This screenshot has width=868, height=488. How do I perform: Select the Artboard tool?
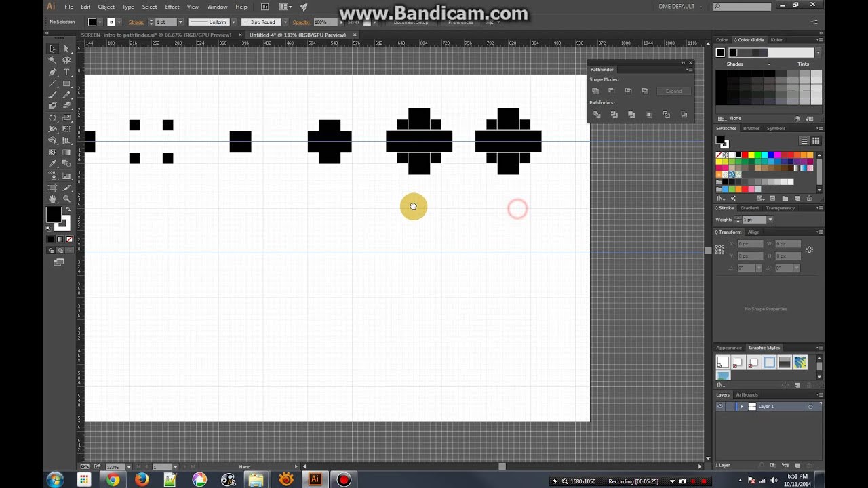tap(52, 187)
